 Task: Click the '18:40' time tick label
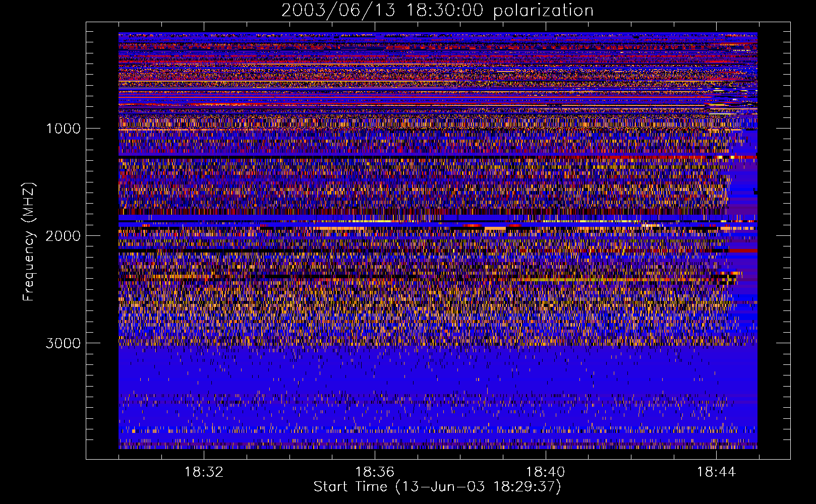pyautogui.click(x=546, y=472)
